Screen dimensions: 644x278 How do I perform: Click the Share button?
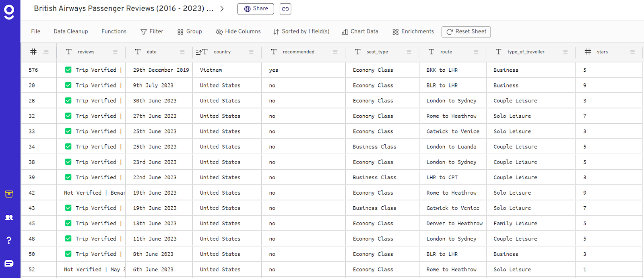[256, 9]
